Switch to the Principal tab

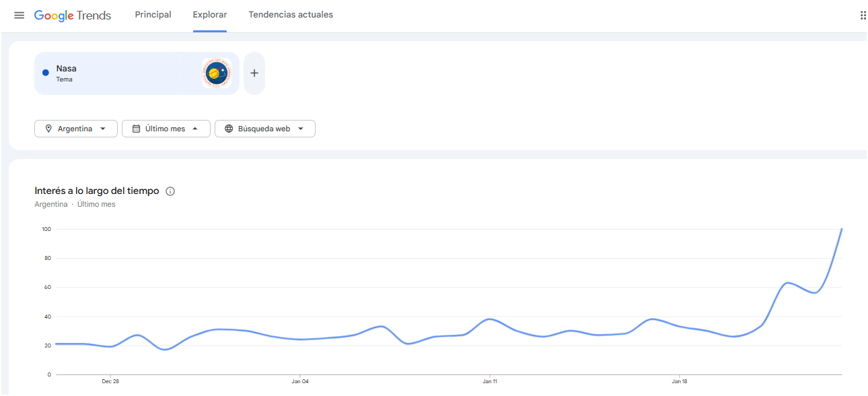(x=153, y=15)
